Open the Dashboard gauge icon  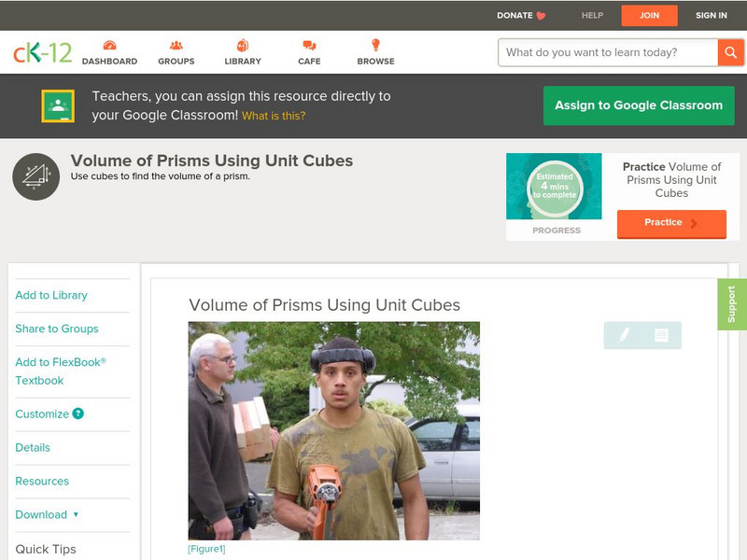(x=109, y=45)
